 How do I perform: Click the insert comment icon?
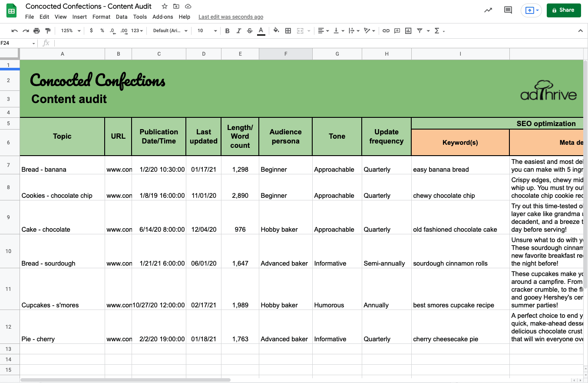[x=397, y=31]
